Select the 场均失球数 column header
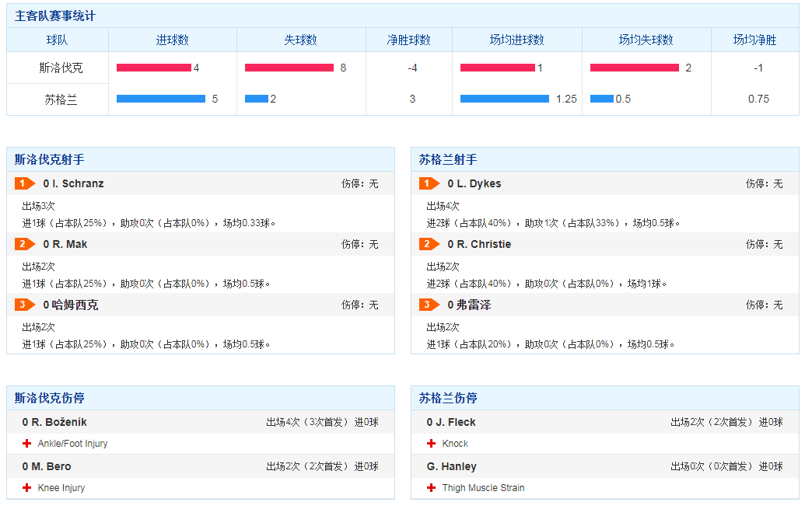This screenshot has width=812, height=509. coord(646,40)
